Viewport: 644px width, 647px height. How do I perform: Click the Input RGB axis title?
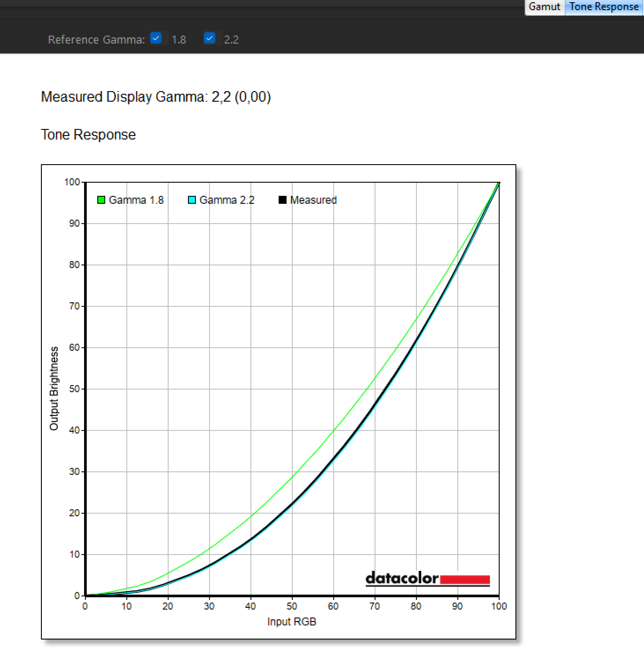point(291,621)
